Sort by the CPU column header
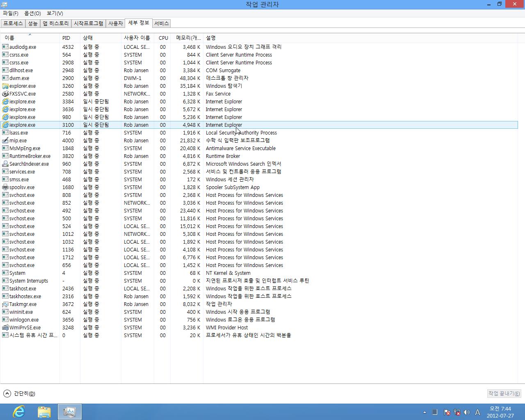 [162, 38]
